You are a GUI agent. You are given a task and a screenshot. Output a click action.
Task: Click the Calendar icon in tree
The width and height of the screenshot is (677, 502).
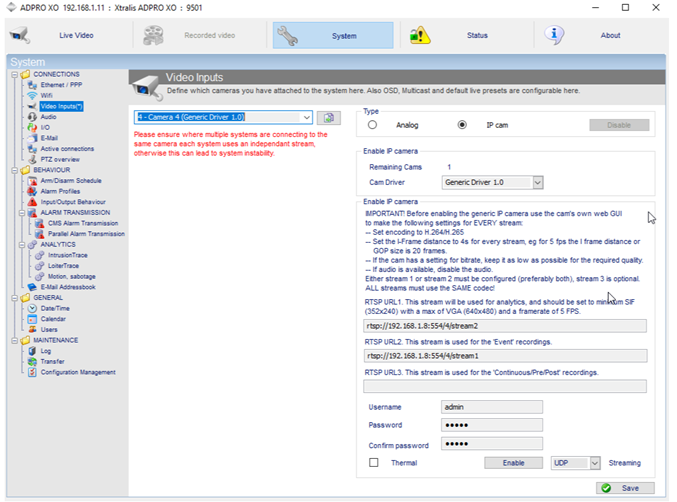[x=32, y=319]
